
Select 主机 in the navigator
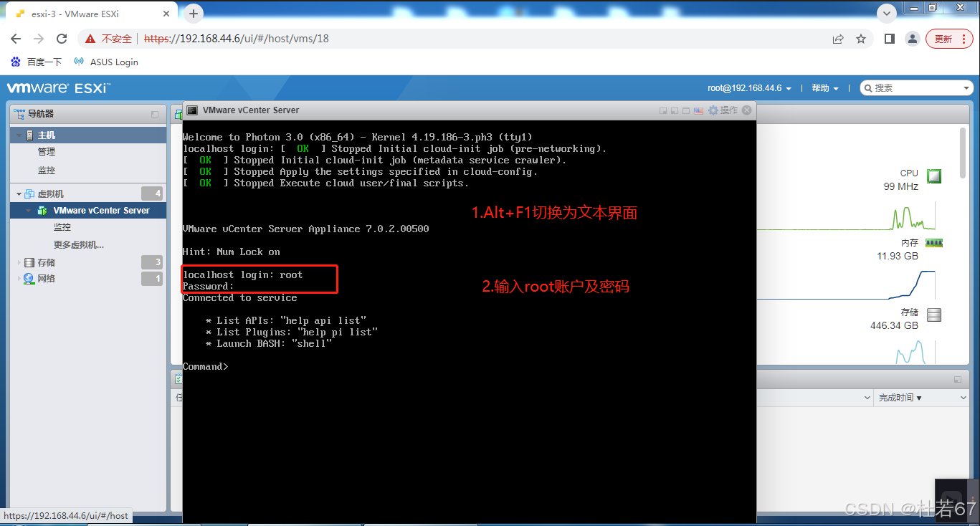point(47,135)
